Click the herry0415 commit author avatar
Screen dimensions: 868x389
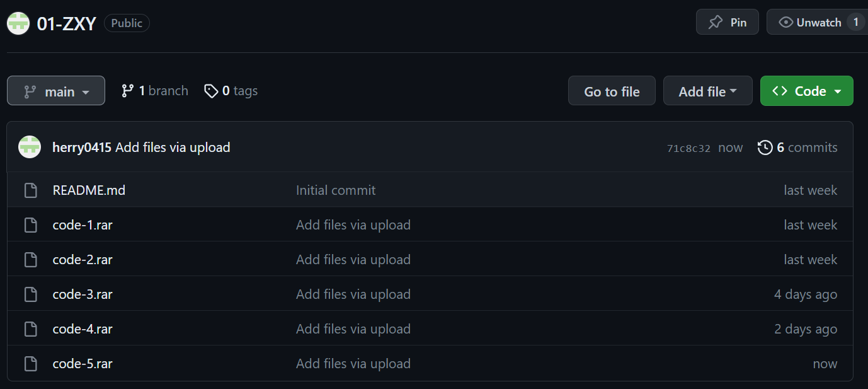coord(30,148)
